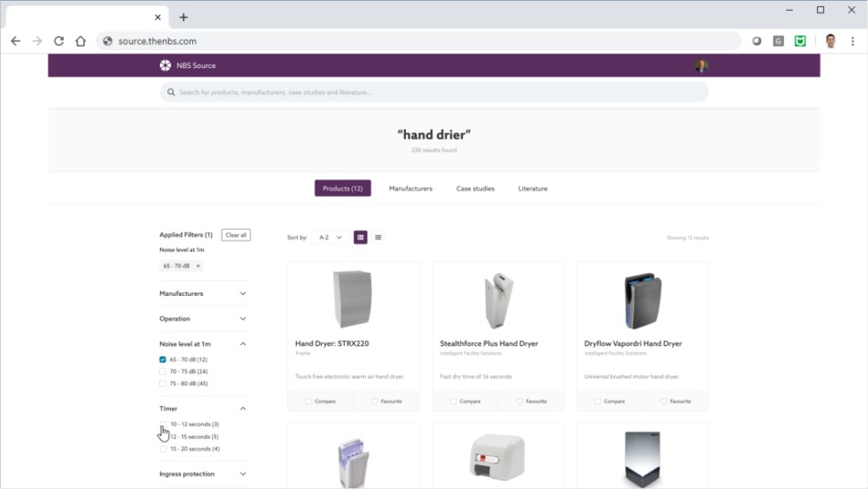Open the Chrome three-dot menu

tap(853, 41)
